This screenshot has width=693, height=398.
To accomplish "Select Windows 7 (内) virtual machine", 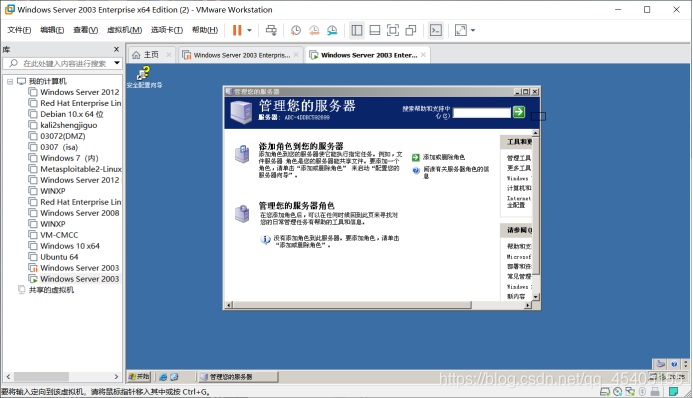I will [x=69, y=158].
